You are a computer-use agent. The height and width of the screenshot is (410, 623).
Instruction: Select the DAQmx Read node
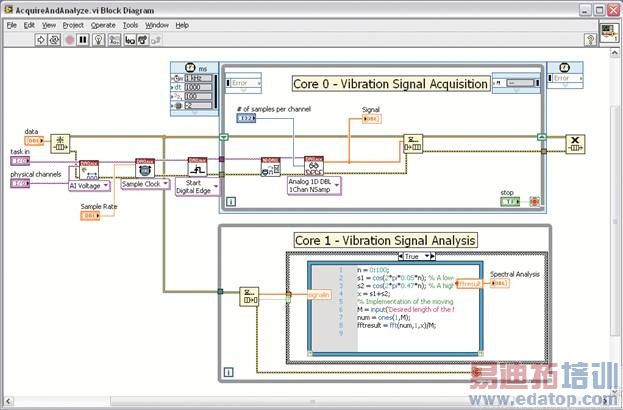point(314,166)
